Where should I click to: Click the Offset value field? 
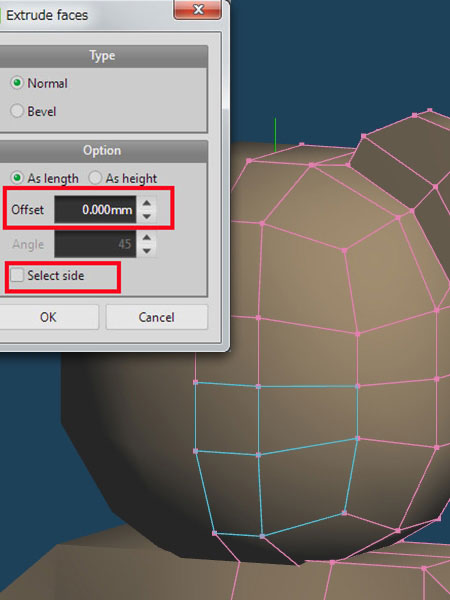[95, 209]
